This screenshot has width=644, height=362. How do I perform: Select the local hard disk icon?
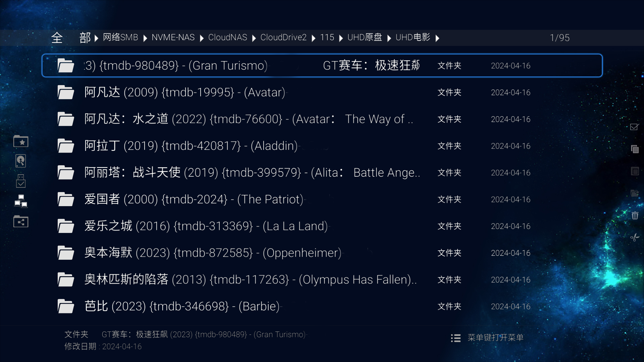[21, 161]
